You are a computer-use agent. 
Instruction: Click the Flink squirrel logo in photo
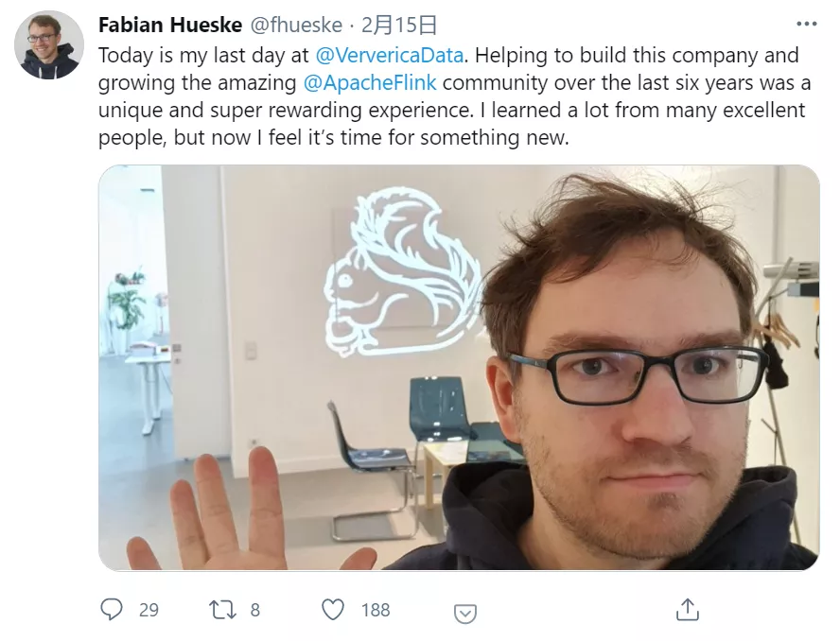(403, 271)
